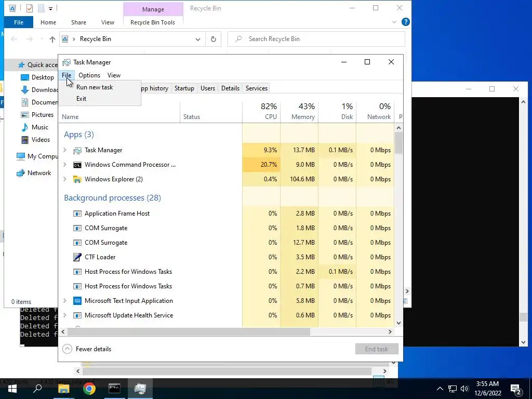Select Network in Explorer sidebar
Image resolution: width=532 pixels, height=399 pixels.
tap(34, 172)
